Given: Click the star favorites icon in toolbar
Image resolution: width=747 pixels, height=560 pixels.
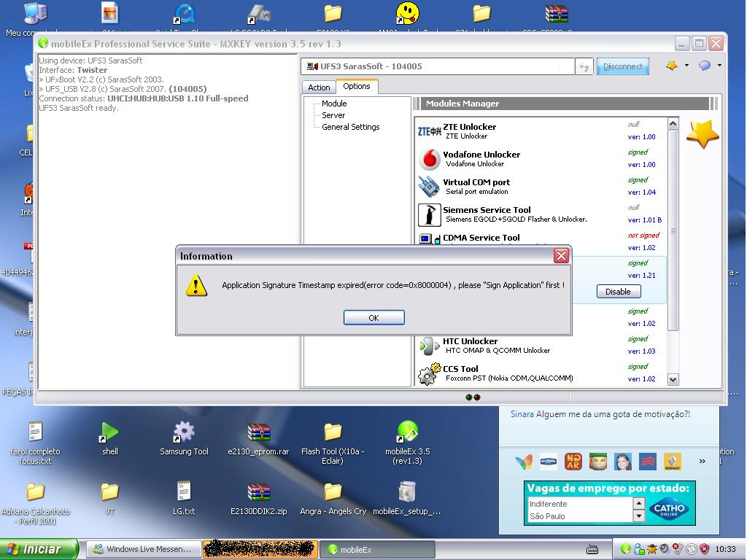Looking at the screenshot, I should click(x=672, y=66).
